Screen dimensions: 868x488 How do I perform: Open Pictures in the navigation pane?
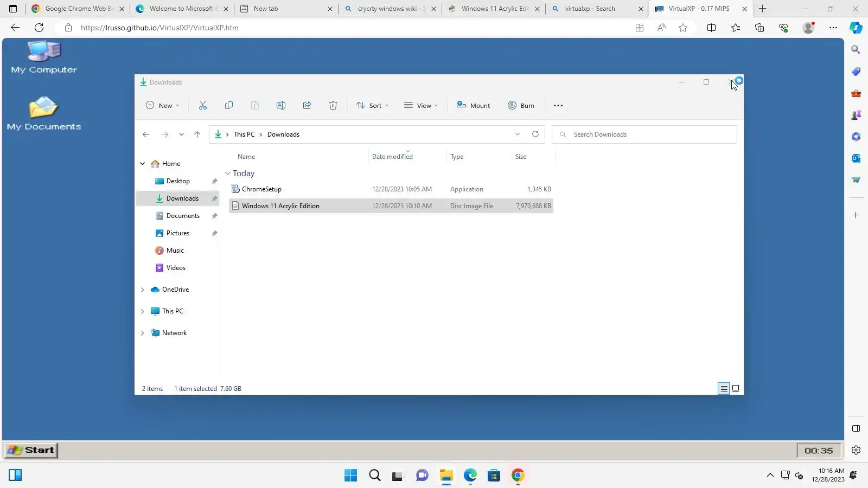click(178, 233)
